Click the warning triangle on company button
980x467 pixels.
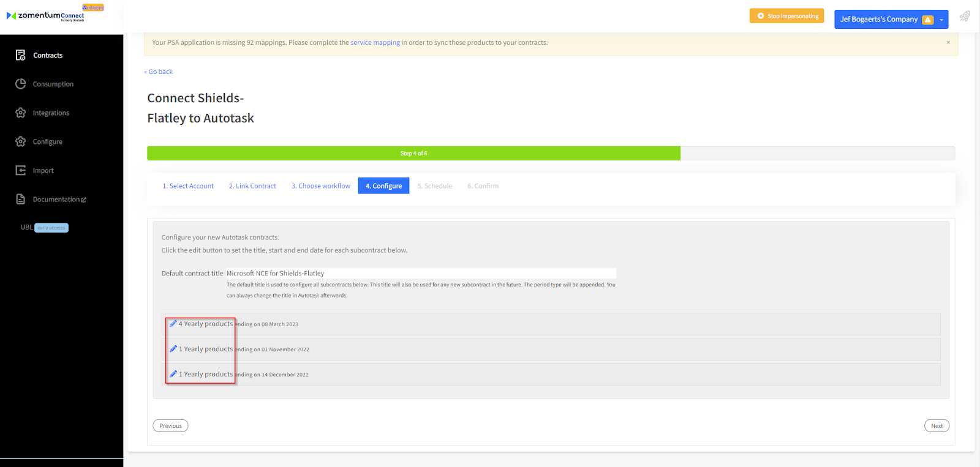[x=928, y=20]
